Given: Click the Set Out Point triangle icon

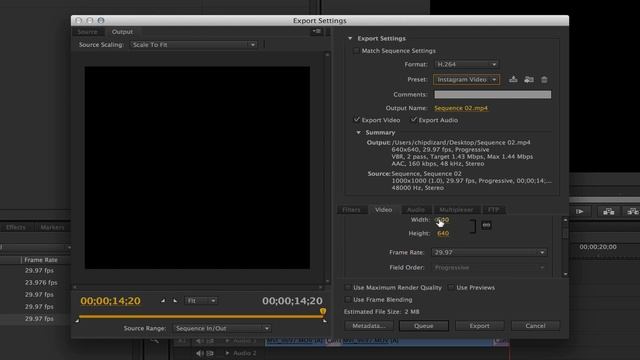Looking at the screenshot, I should [175, 301].
